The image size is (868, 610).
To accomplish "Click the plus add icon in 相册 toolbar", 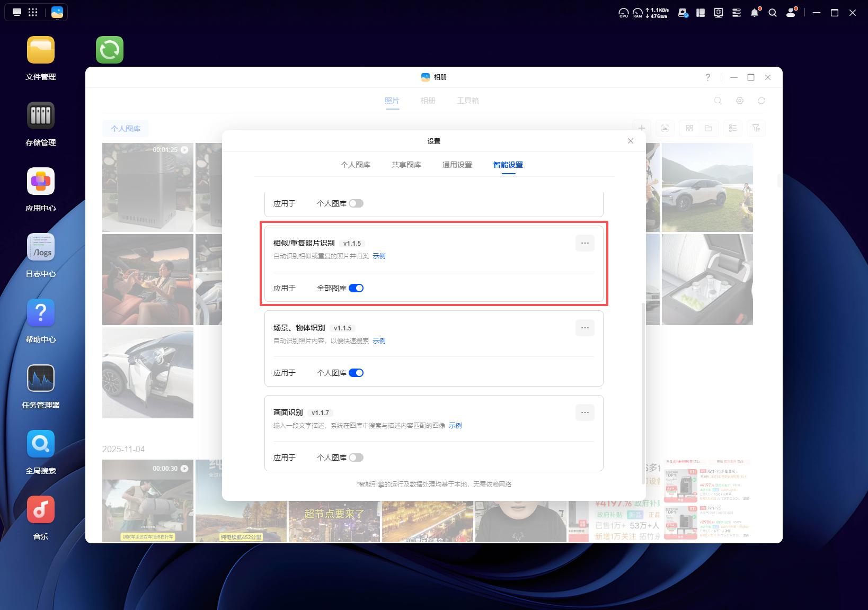I will coord(642,128).
